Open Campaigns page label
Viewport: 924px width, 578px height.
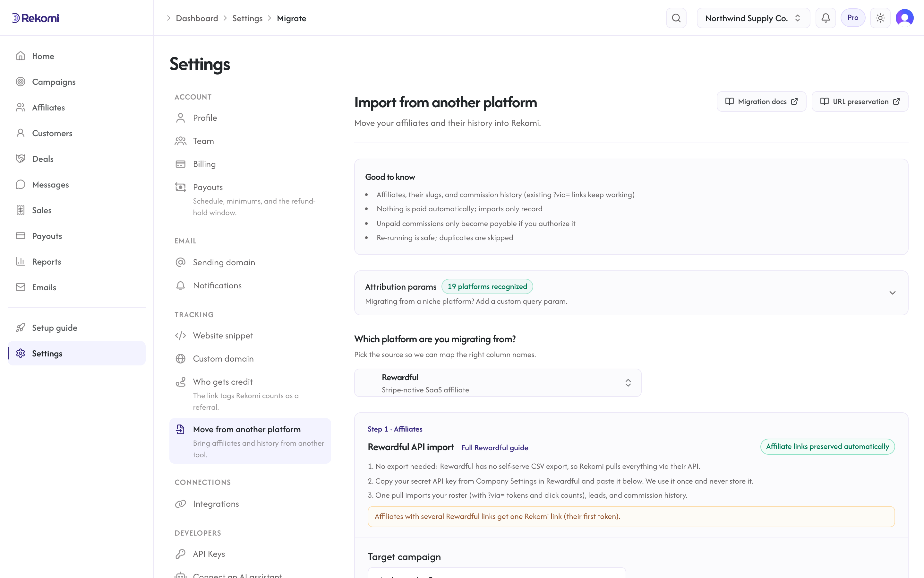tap(54, 82)
